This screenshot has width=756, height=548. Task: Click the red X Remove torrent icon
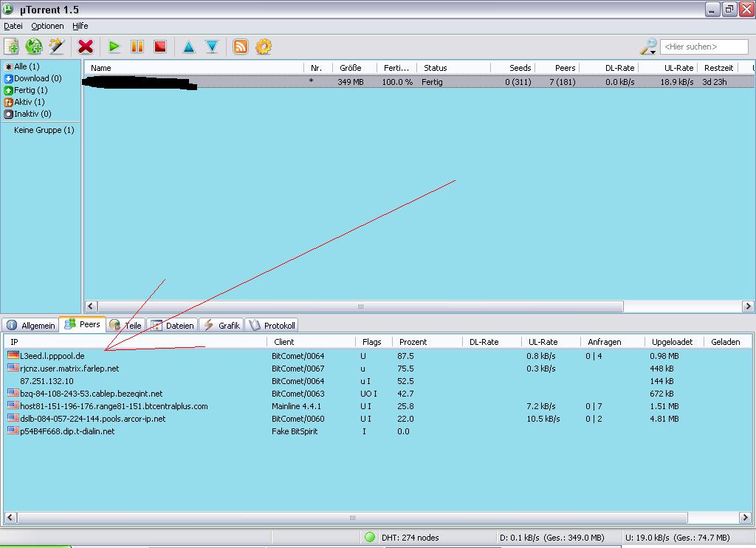click(x=86, y=47)
